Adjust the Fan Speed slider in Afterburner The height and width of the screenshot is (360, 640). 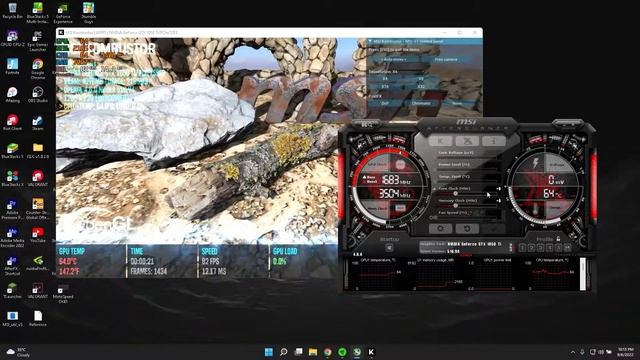(468, 217)
